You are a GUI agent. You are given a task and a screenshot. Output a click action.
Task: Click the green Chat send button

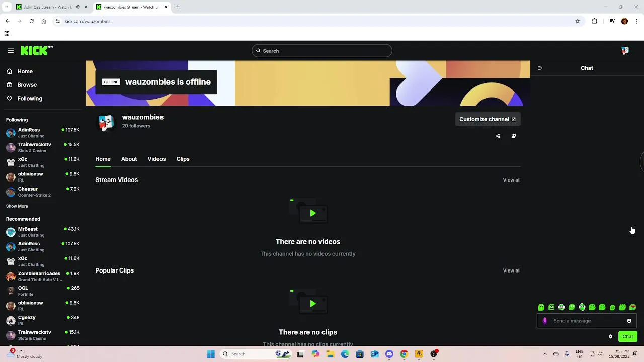[628, 336]
